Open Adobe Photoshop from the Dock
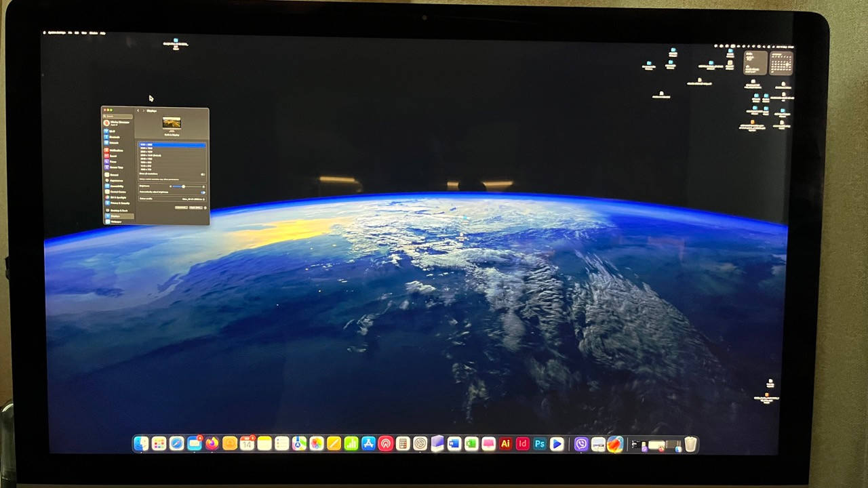 (x=540, y=444)
